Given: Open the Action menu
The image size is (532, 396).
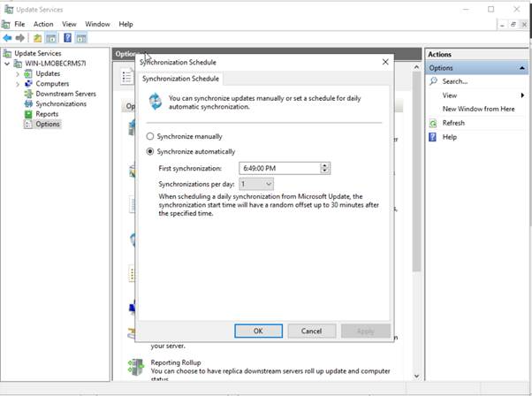Looking at the screenshot, I should [x=43, y=24].
